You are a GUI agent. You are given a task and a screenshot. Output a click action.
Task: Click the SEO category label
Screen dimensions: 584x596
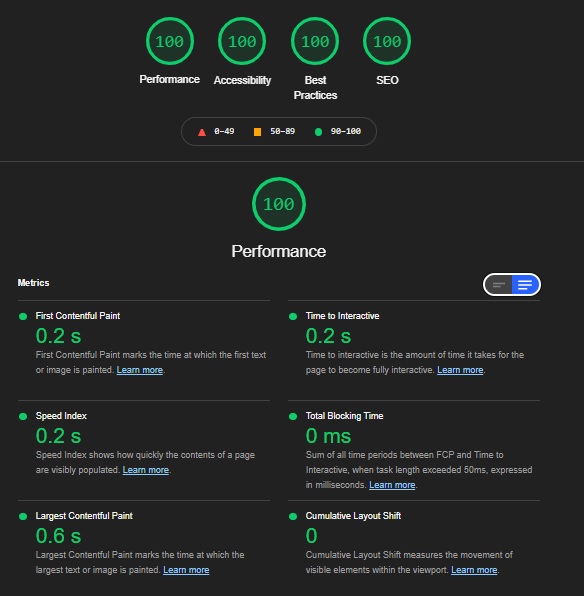click(387, 80)
